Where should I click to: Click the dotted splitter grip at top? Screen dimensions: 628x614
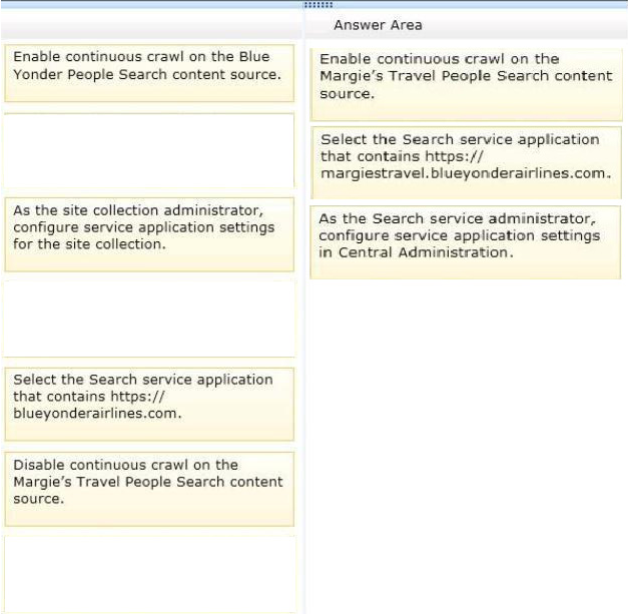pos(318,5)
